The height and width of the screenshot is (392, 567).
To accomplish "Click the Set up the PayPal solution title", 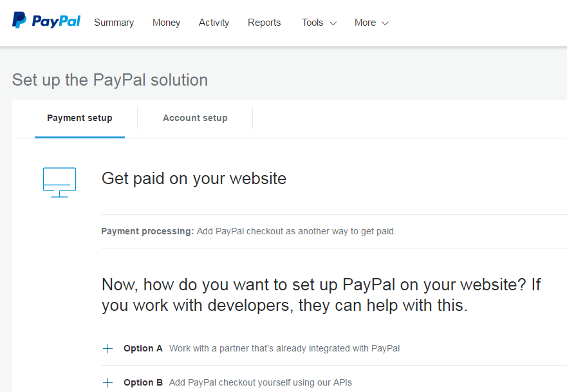I will (x=110, y=80).
